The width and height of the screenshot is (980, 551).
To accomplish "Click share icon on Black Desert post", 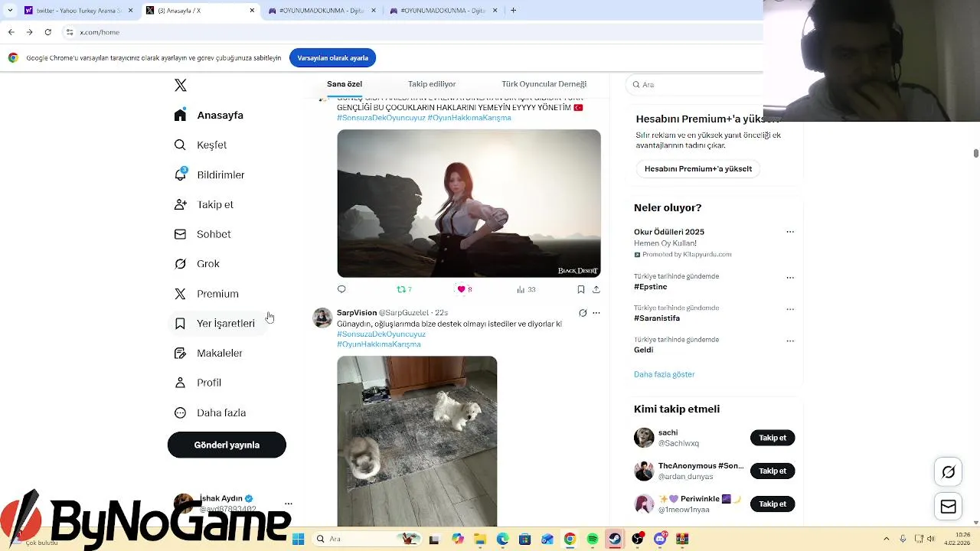I will [596, 289].
